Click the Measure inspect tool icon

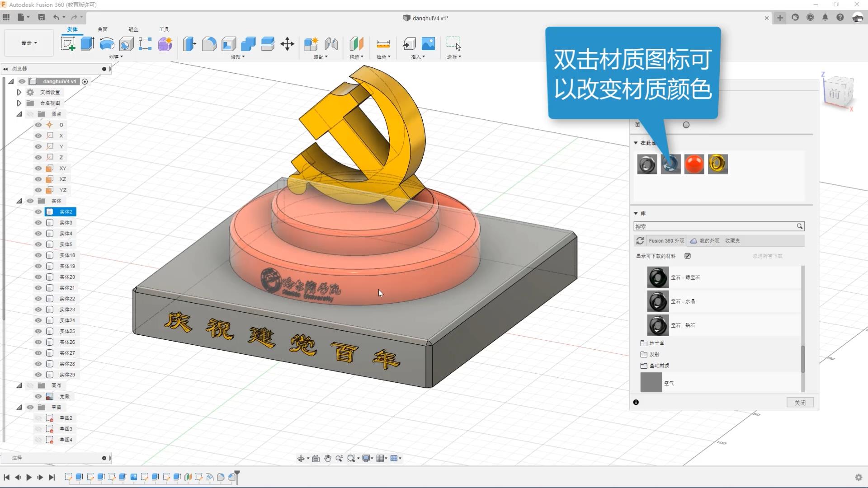pos(383,44)
